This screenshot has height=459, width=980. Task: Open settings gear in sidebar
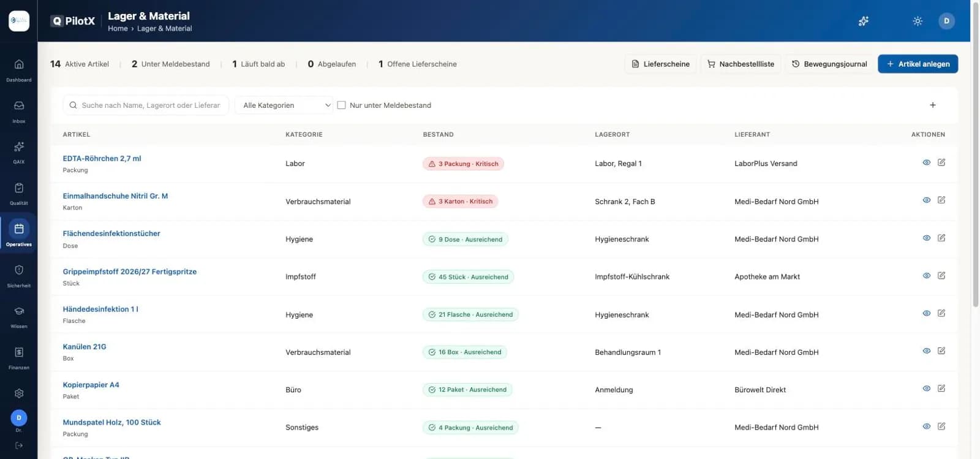pyautogui.click(x=19, y=393)
